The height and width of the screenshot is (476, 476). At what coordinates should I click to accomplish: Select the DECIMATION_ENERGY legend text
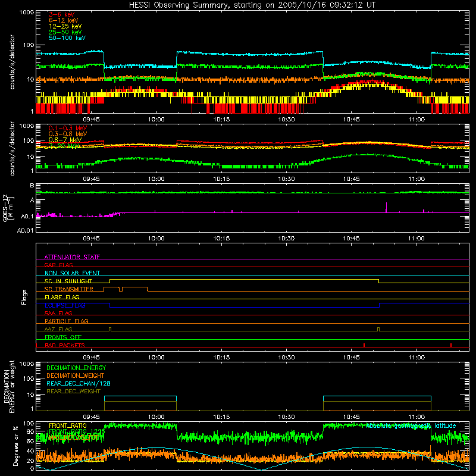pos(76,368)
